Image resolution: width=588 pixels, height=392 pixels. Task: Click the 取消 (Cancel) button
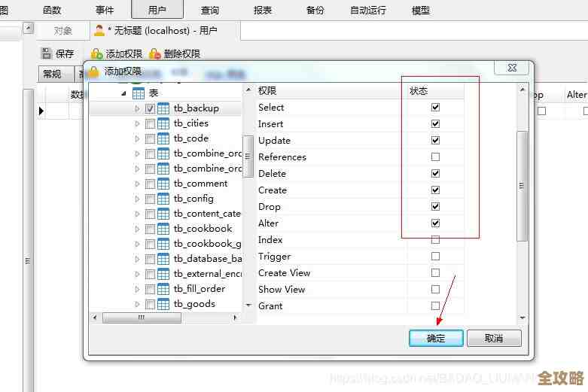point(494,338)
